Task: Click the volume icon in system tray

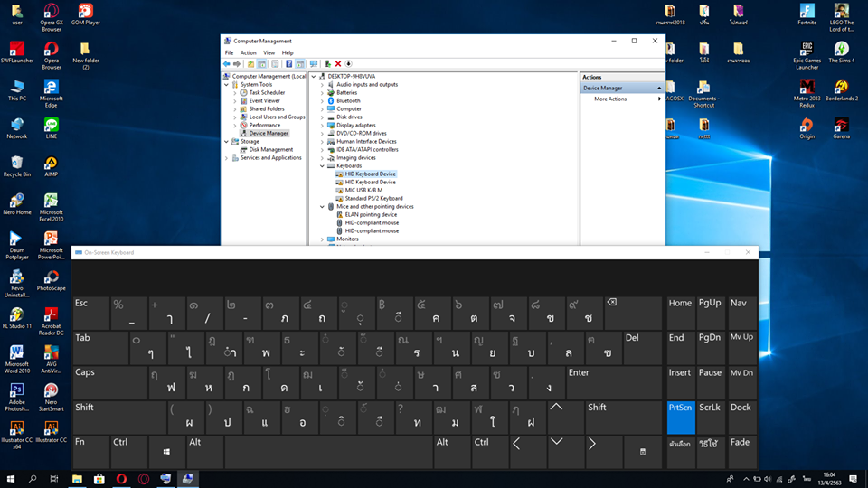Action: 768,479
